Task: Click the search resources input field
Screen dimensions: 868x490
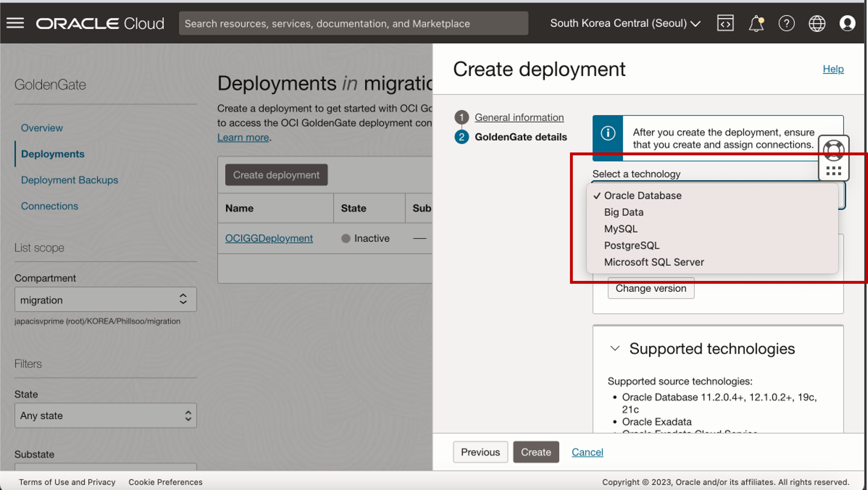Action: pos(354,23)
